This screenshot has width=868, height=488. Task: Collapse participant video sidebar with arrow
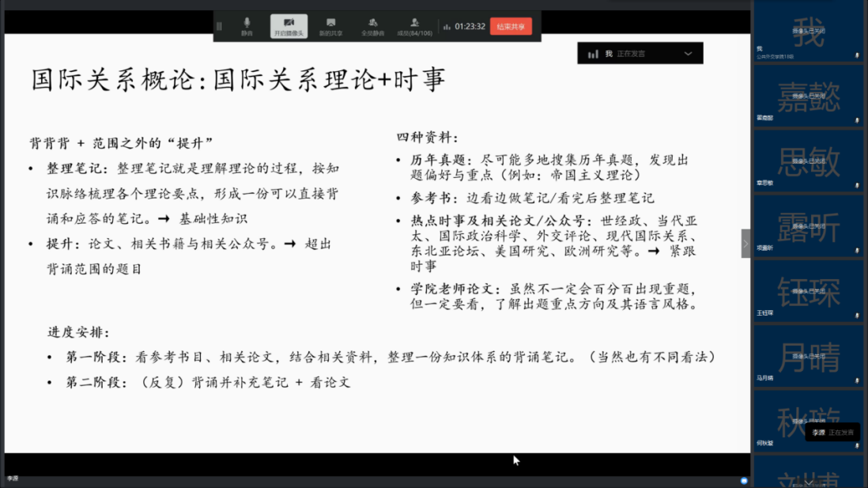tap(745, 244)
